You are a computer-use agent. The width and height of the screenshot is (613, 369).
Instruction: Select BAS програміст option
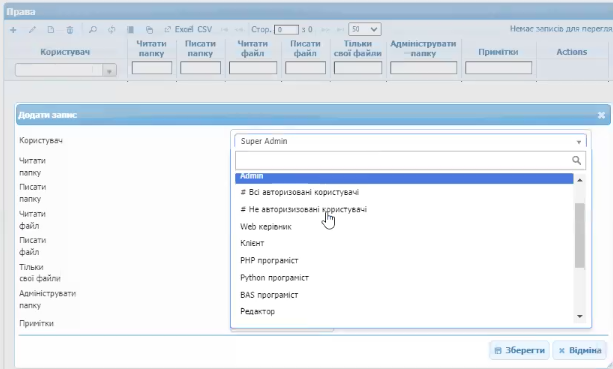pos(404,295)
